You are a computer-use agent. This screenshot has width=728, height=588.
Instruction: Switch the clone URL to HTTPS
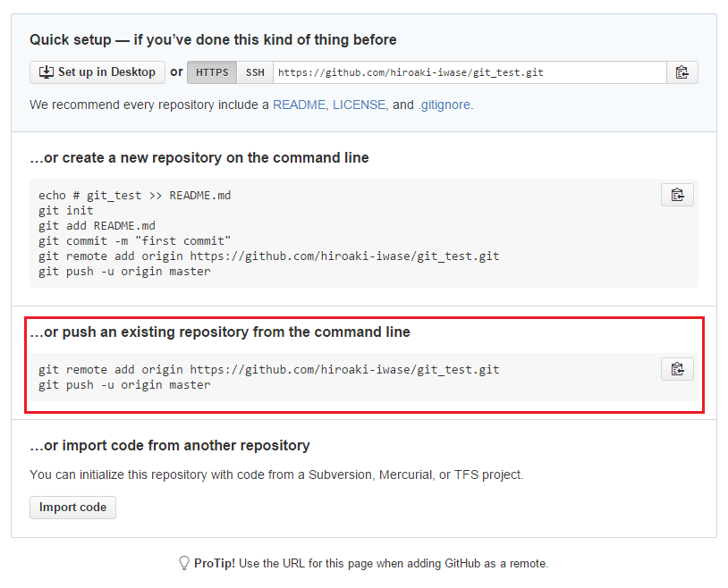pos(212,72)
